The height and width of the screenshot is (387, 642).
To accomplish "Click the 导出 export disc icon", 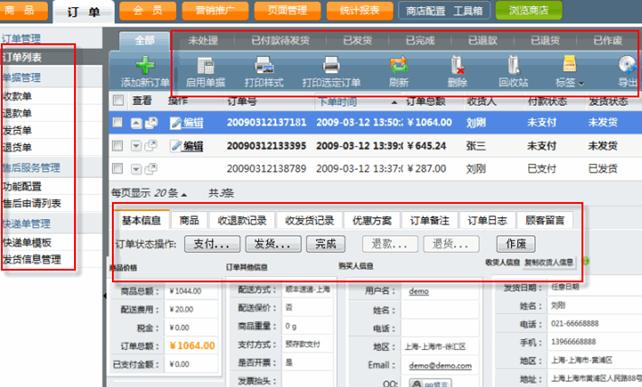I will [627, 66].
